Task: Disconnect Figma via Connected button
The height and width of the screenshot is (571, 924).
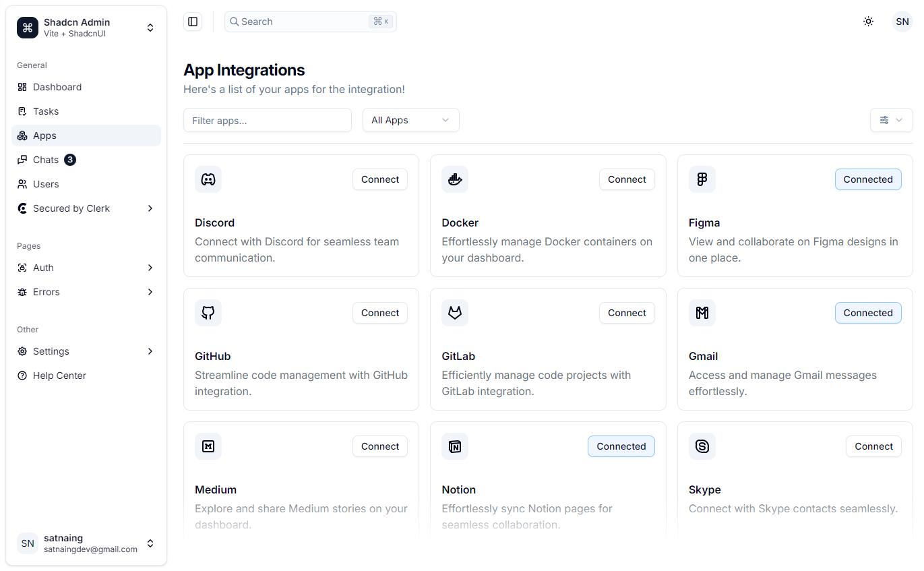Action: [868, 179]
